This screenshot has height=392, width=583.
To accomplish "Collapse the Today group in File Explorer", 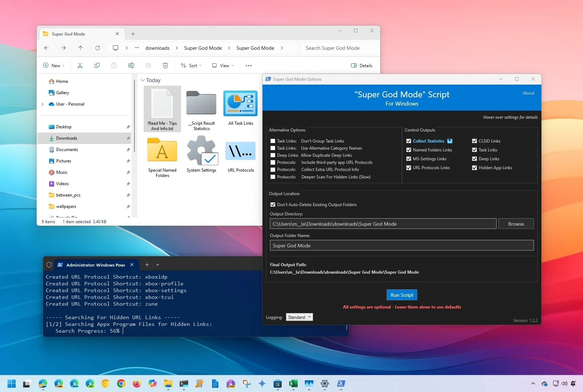I will pyautogui.click(x=143, y=80).
